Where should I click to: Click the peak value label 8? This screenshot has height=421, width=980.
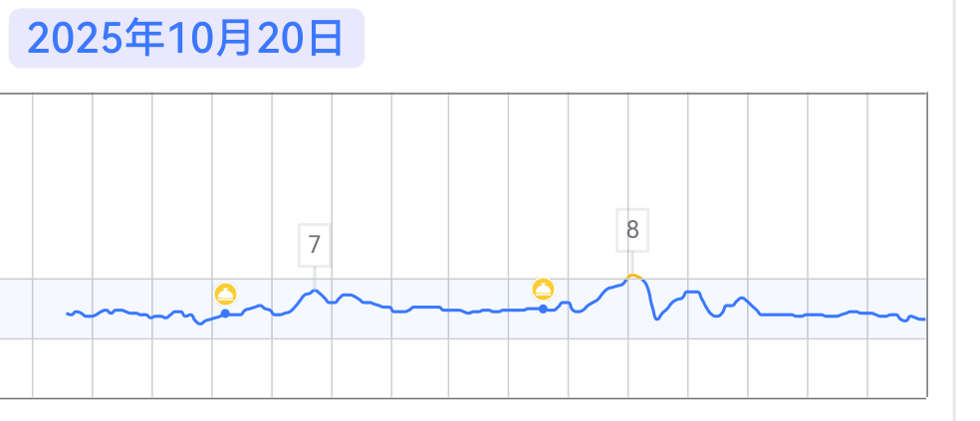(x=632, y=230)
